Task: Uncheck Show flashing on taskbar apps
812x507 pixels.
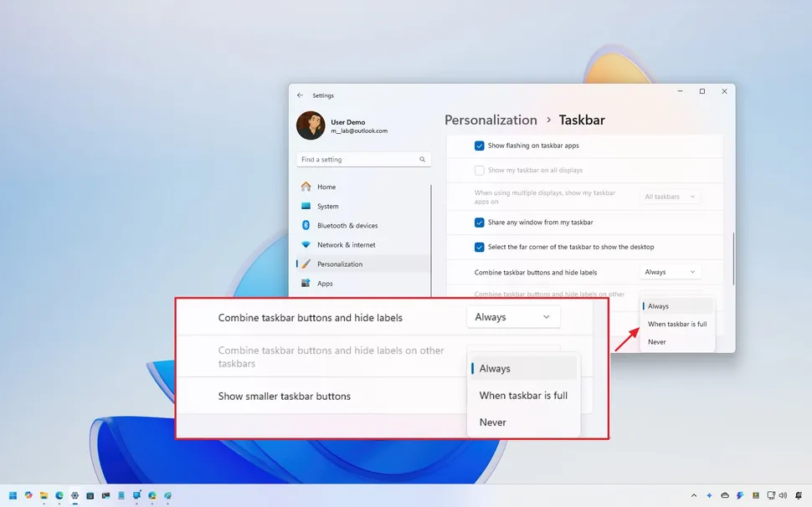Action: (480, 146)
